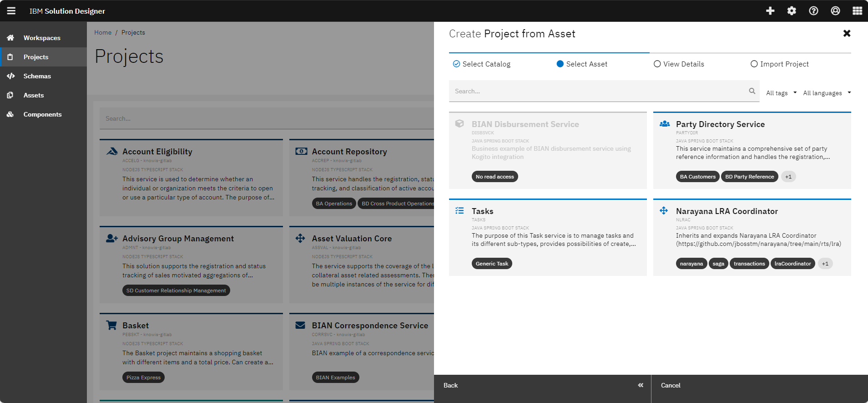This screenshot has height=403, width=868.
Task: Click the BIAN Correspondence Service envelope icon
Action: tap(300, 325)
